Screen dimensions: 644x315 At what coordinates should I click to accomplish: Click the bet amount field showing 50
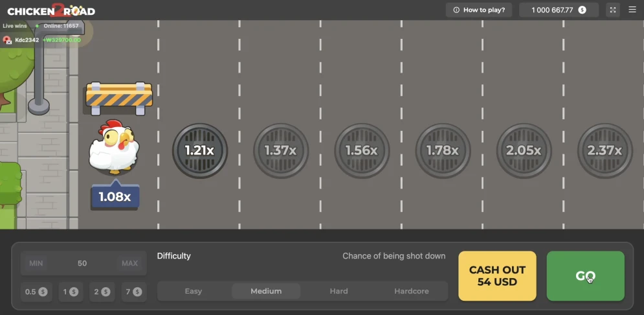82,263
